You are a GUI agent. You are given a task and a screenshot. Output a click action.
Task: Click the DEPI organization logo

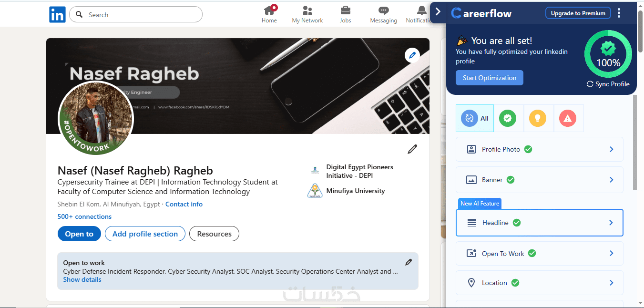pos(314,170)
